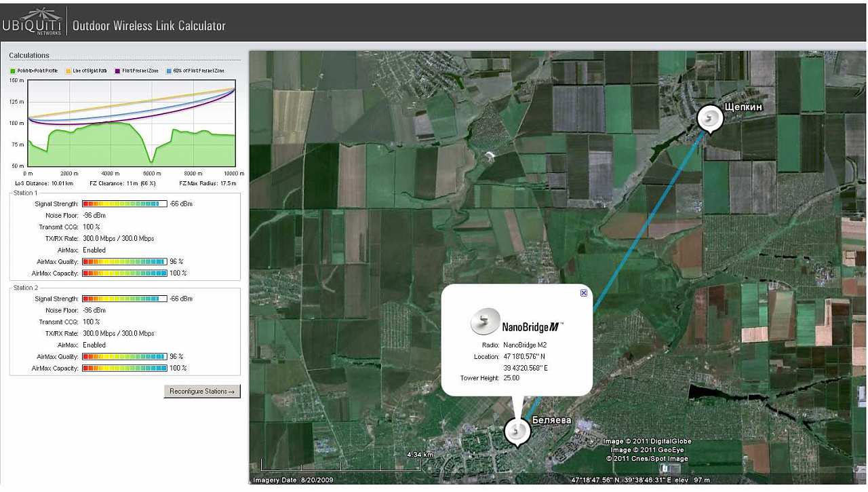Click Station 2 Signal Strength bar
The image size is (868, 492).
(124, 299)
